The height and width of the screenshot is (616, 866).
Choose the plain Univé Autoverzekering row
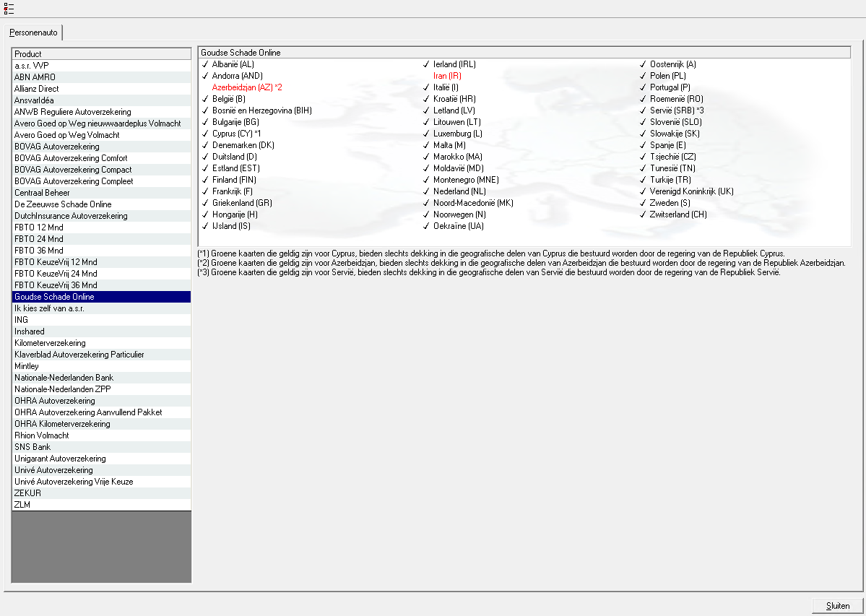pyautogui.click(x=101, y=471)
